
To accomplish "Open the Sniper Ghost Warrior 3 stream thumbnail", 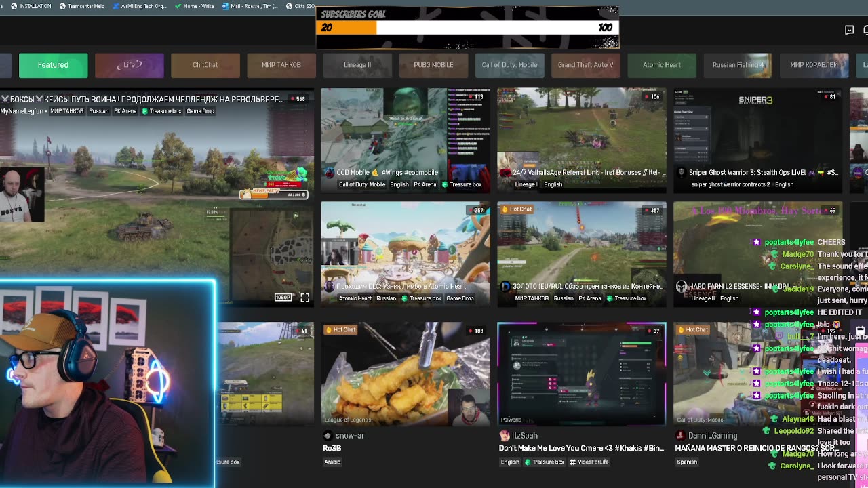I will [758, 139].
